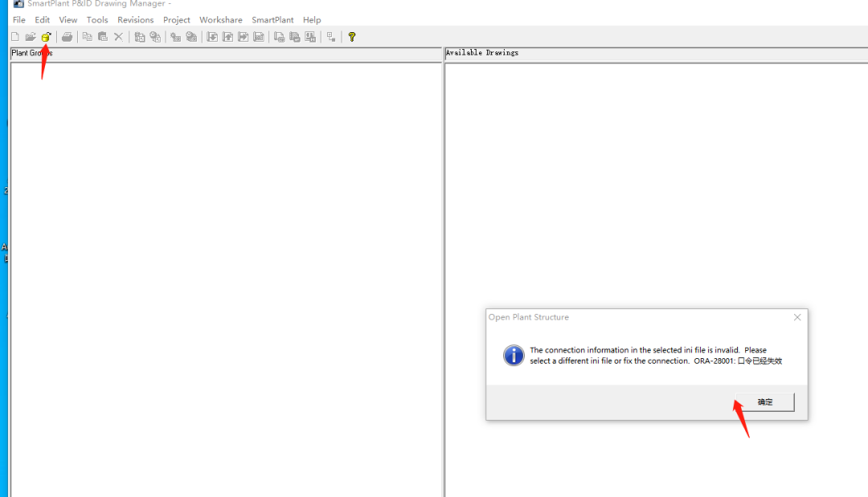Click the Print toolbar icon
Screen dimensions: 868x497
(67, 37)
